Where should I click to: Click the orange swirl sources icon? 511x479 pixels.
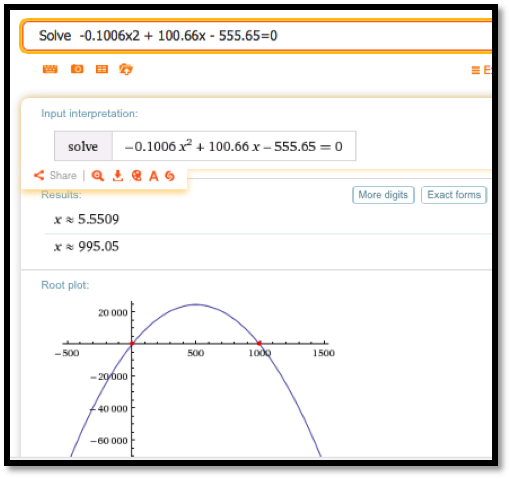point(170,176)
